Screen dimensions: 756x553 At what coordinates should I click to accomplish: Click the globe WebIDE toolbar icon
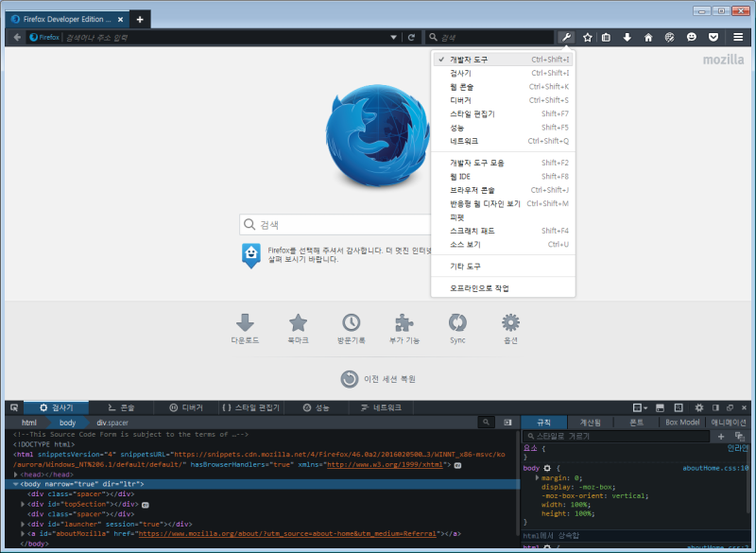click(669, 37)
